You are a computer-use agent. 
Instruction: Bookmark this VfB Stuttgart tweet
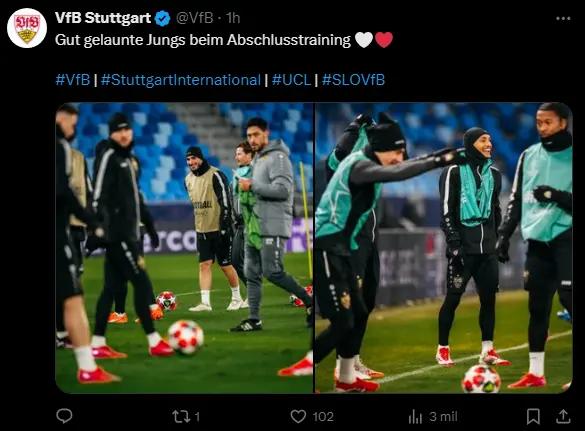coord(533,416)
